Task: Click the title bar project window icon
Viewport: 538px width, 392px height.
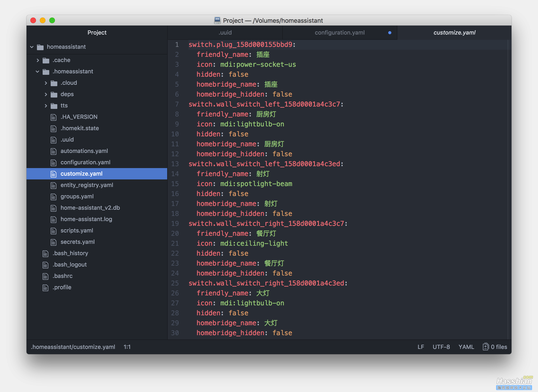Action: 217,20
